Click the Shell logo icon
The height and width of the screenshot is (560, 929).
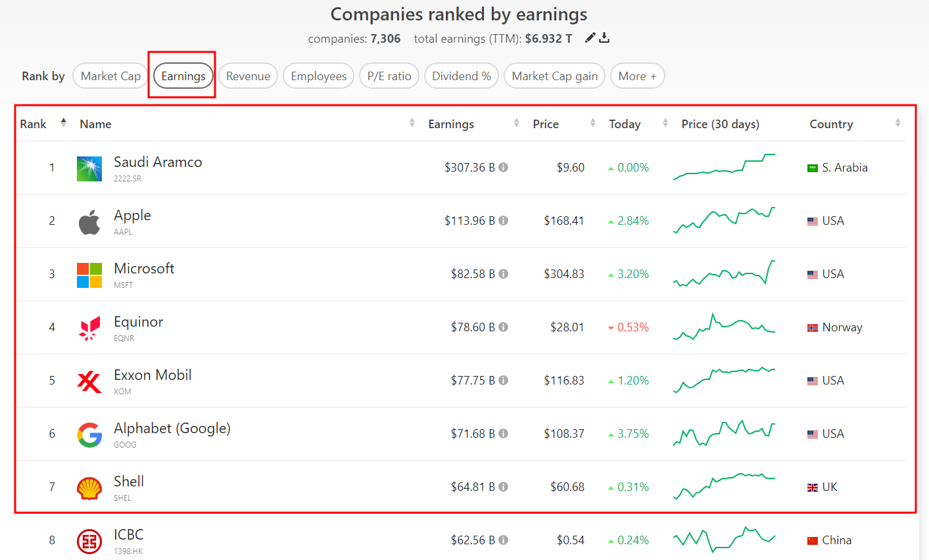[89, 488]
